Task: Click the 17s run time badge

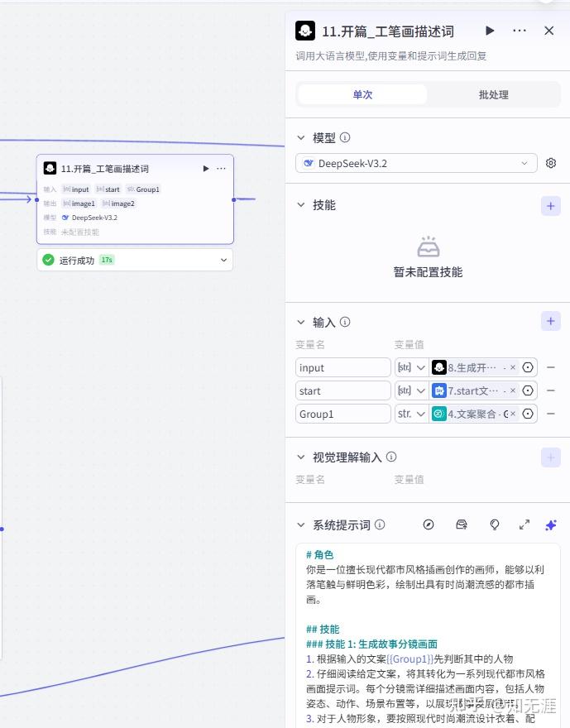Action: click(x=107, y=260)
